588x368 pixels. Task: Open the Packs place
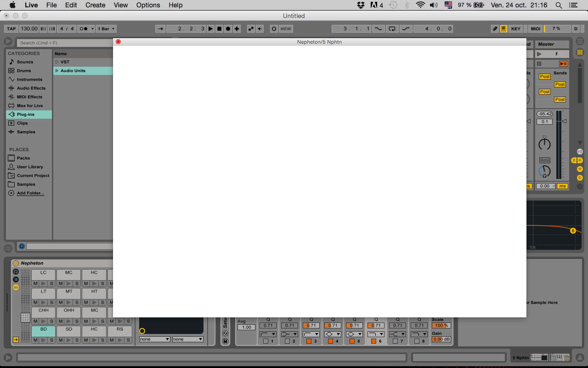pos(23,158)
